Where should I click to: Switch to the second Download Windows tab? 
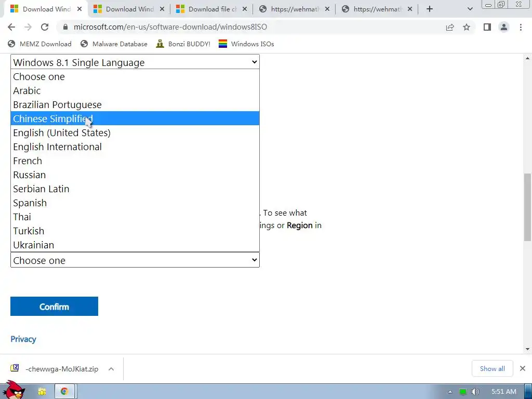(129, 9)
